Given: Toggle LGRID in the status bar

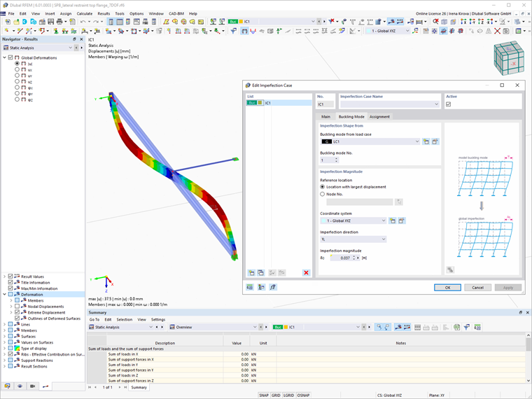Looking at the screenshot, I should click(x=288, y=395).
